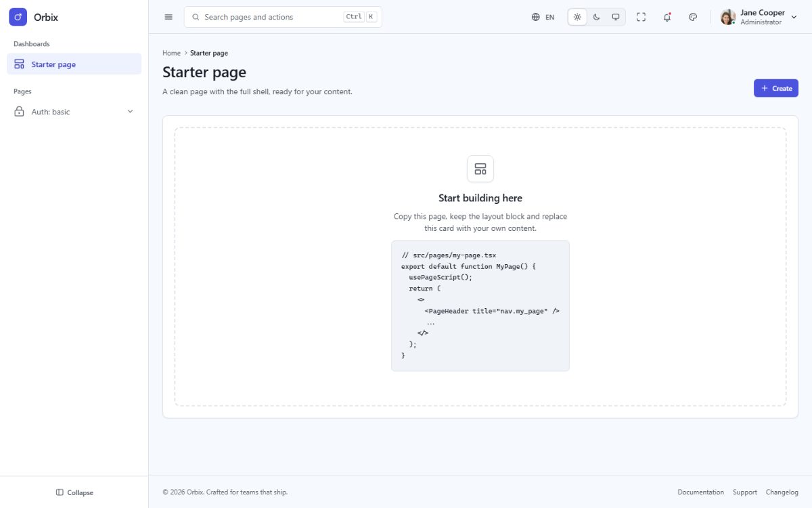Open the Jane Cooper user menu dropdown
Viewport: 812px width, 508px height.
point(760,17)
